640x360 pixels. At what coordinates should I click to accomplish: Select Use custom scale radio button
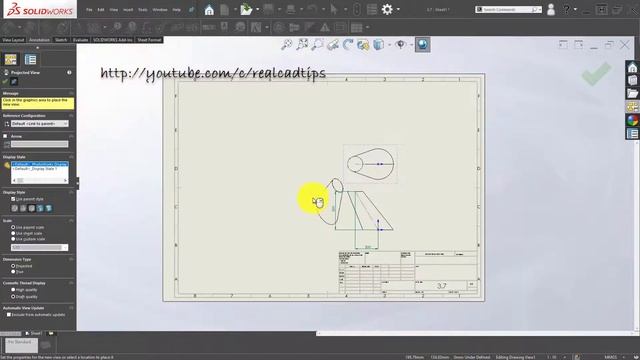click(x=13, y=239)
